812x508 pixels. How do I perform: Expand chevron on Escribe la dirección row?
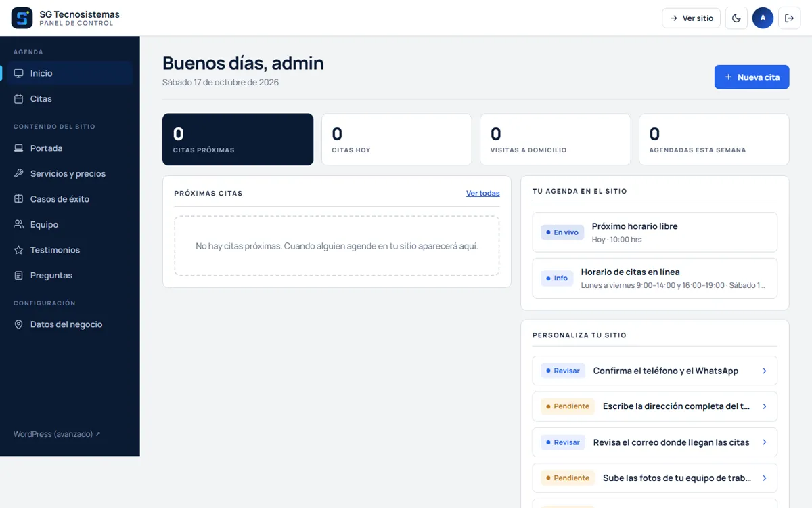coord(765,406)
